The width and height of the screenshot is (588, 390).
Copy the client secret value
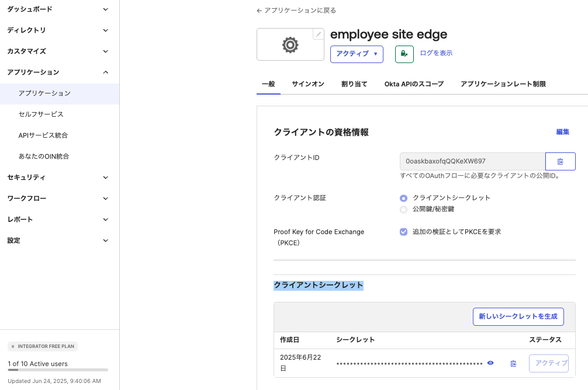pyautogui.click(x=513, y=363)
